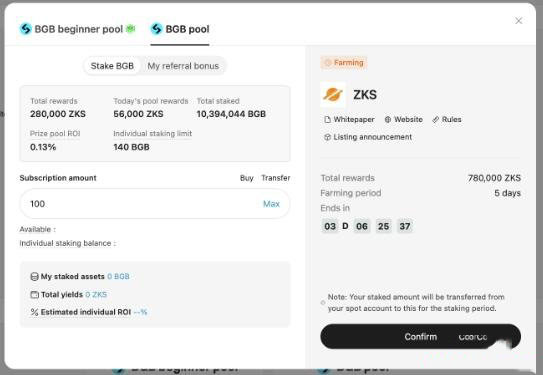Select the BGB pool tab
The width and height of the screenshot is (543, 375).
(x=180, y=29)
